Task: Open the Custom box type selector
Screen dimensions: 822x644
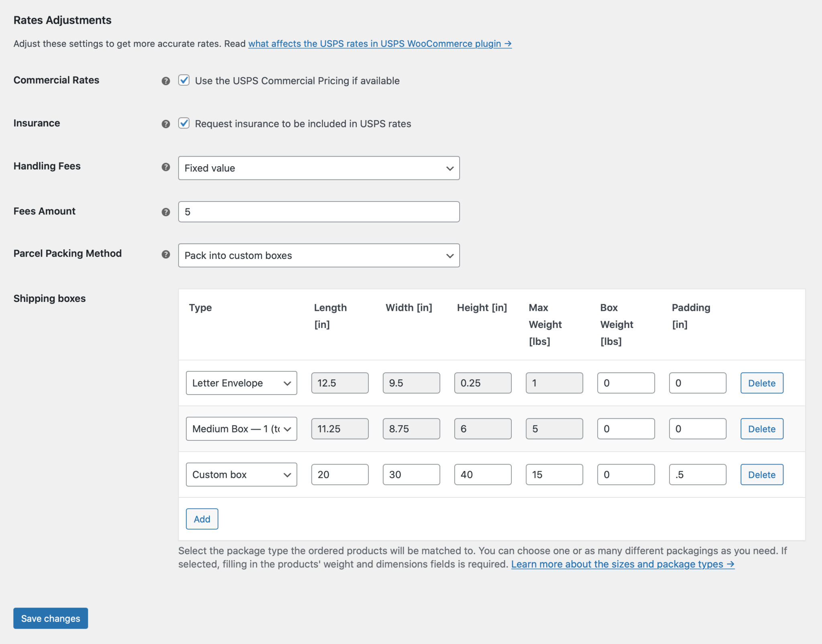Action: click(x=241, y=474)
